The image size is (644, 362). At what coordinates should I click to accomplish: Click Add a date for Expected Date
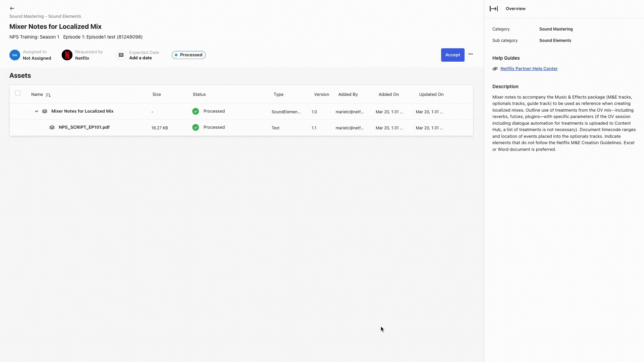[x=141, y=58]
